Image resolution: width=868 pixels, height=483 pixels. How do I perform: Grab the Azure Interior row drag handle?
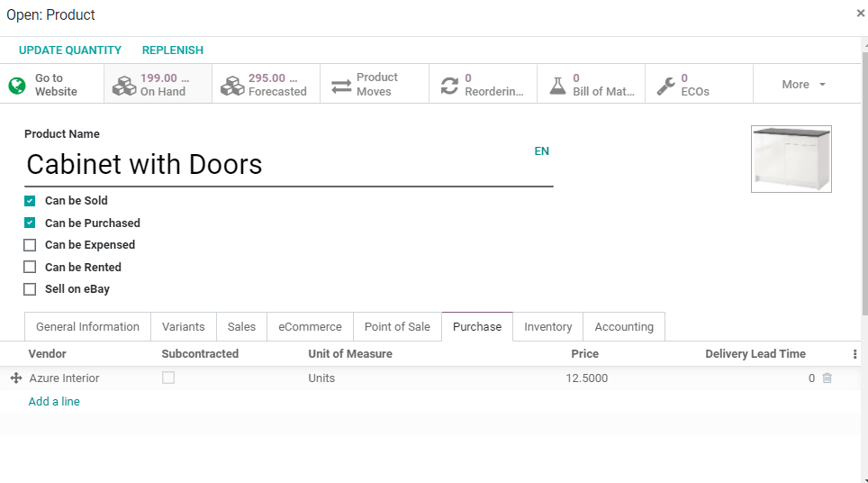click(16, 378)
